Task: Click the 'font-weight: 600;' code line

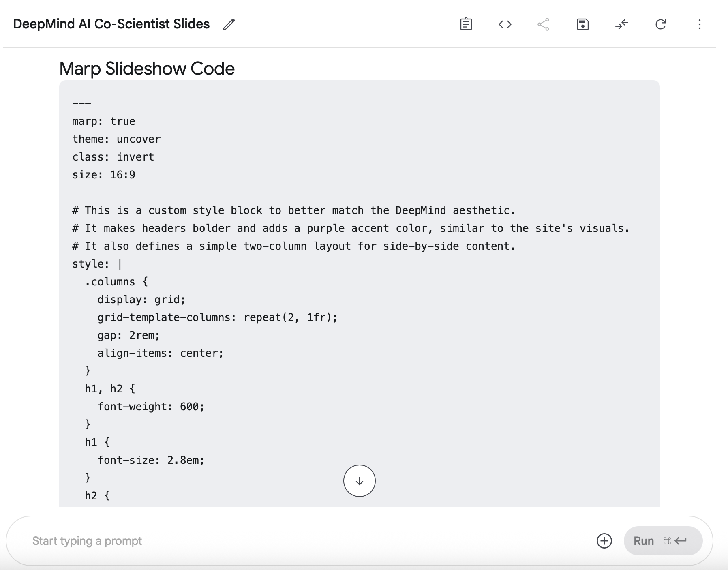Action: pos(151,407)
